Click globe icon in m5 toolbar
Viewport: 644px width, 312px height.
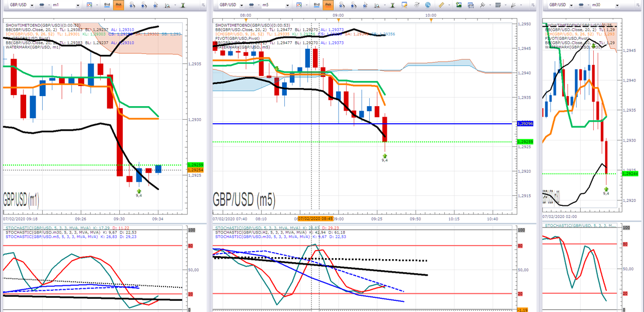[x=428, y=5]
